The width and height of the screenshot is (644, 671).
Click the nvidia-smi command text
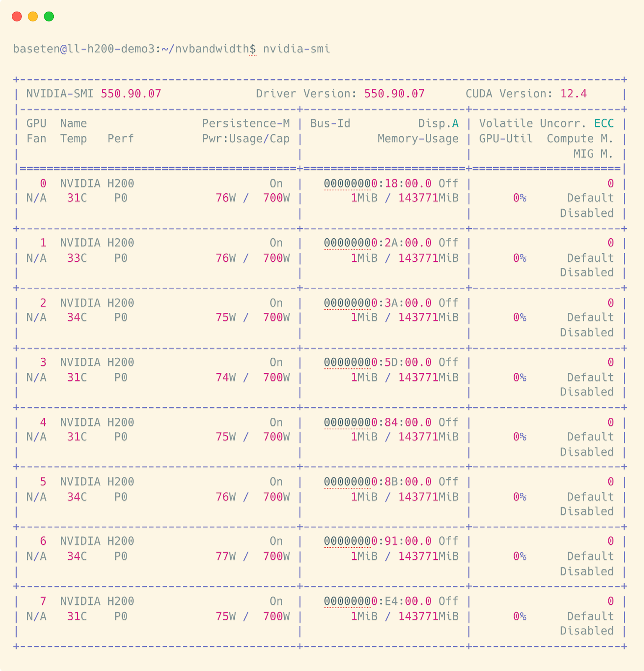(296, 49)
